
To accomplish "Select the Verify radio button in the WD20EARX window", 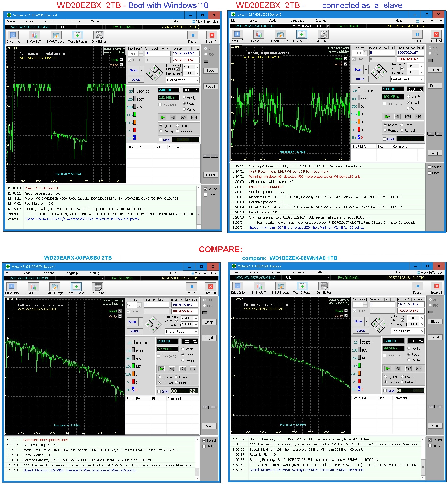I will [x=183, y=349].
